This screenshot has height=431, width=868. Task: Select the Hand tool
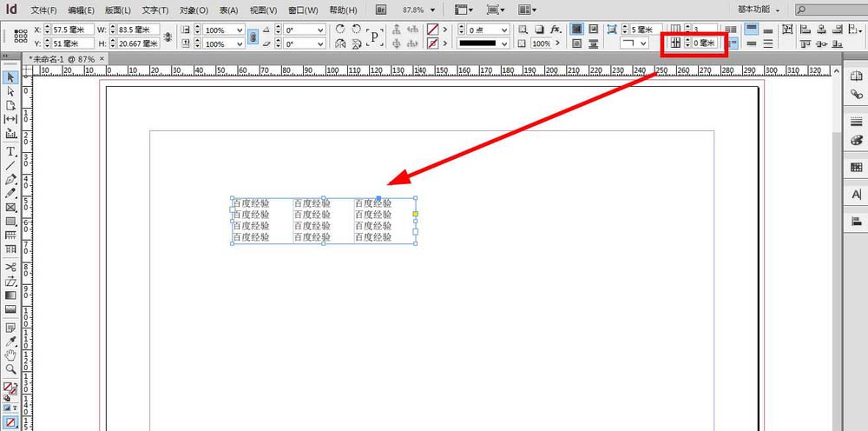click(10, 355)
